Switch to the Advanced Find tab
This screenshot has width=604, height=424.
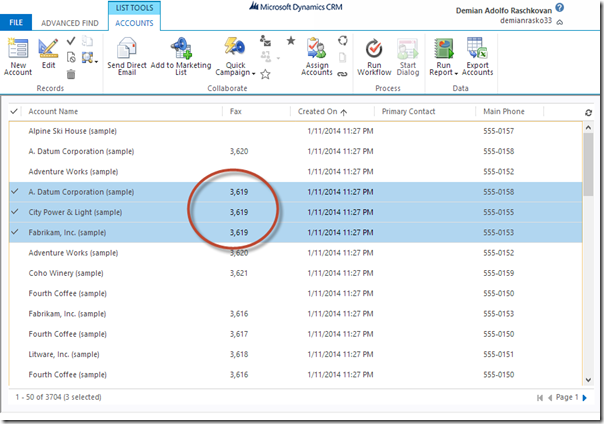68,22
